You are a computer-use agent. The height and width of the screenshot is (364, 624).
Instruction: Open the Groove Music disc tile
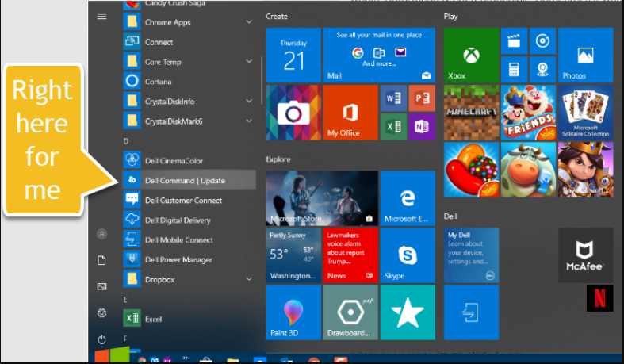click(542, 41)
